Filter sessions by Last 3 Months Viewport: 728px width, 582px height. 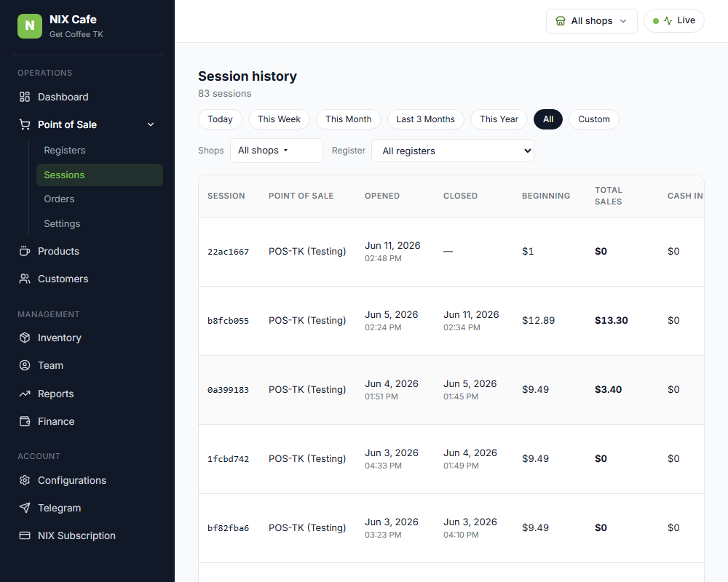(426, 119)
